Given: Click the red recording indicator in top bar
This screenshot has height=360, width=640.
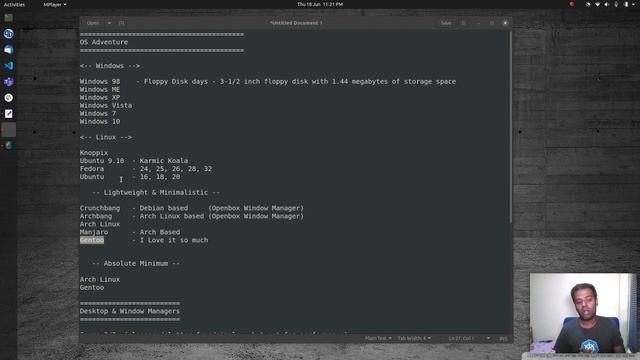Looking at the screenshot, I should [x=572, y=4].
